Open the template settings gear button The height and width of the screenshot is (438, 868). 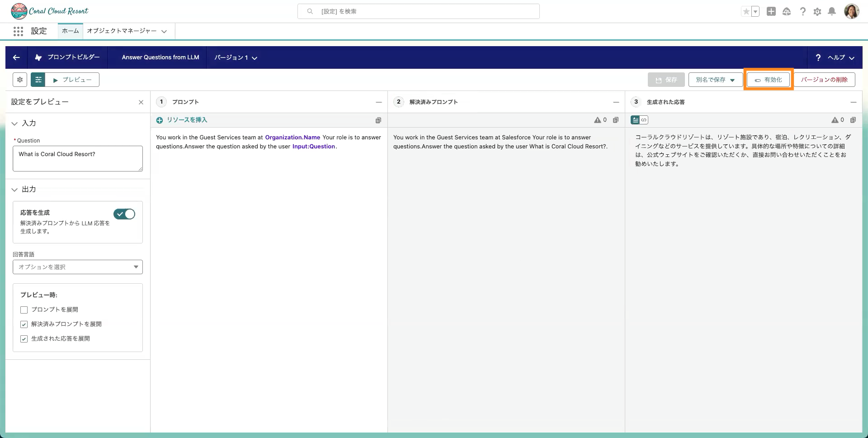tap(20, 80)
